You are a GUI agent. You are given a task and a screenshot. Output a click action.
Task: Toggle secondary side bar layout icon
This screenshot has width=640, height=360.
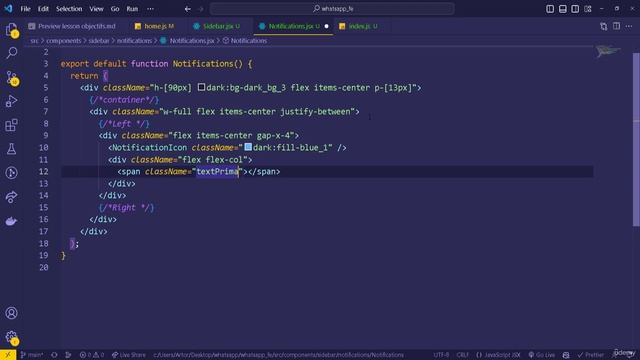[x=575, y=9]
